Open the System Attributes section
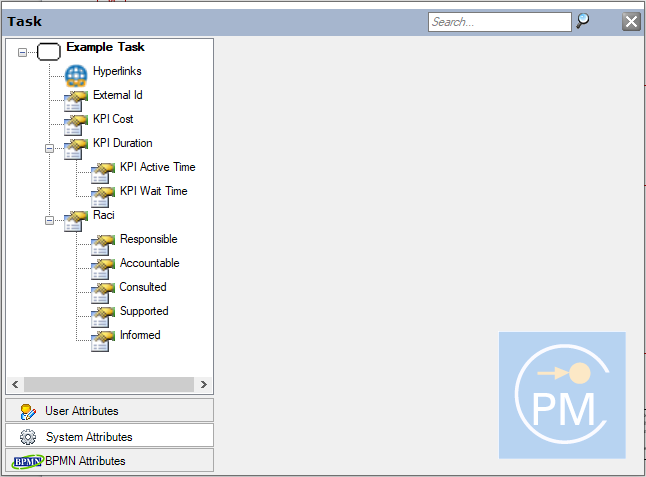Image resolution: width=646 pixels, height=477 pixels. [x=110, y=436]
